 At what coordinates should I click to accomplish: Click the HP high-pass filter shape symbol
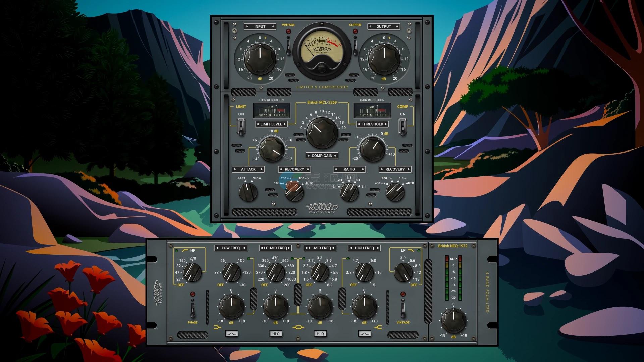pos(185,250)
